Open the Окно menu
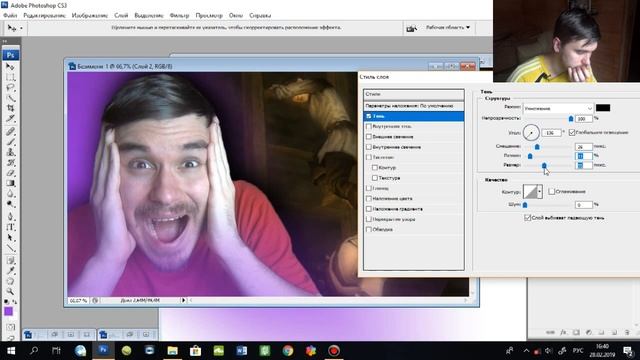 point(236,16)
